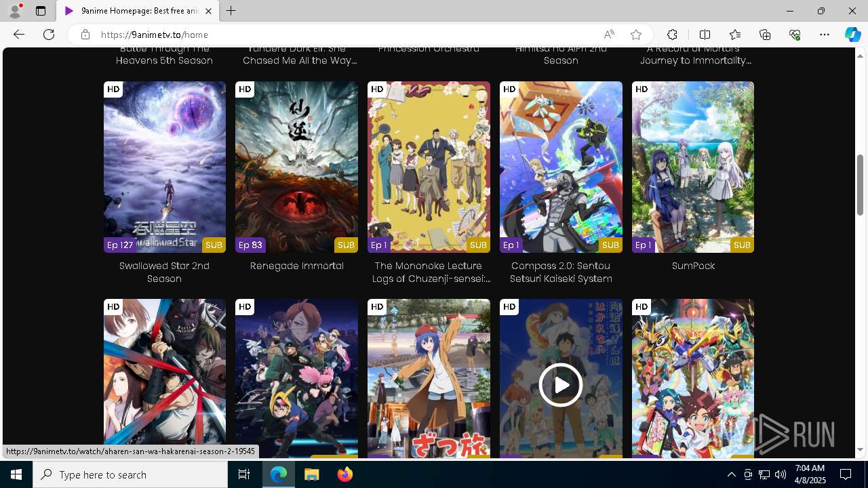Open Settings and more menu
868x488 pixels.
tap(825, 35)
